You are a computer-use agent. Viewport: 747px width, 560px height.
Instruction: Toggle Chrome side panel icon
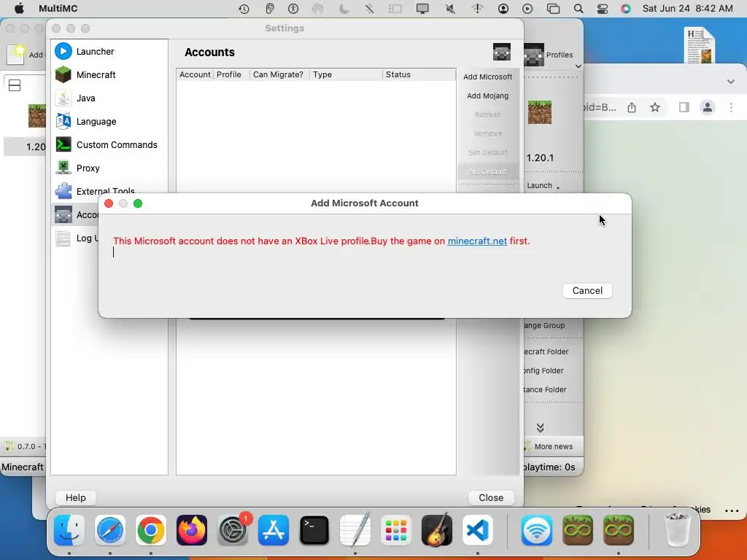click(x=684, y=108)
